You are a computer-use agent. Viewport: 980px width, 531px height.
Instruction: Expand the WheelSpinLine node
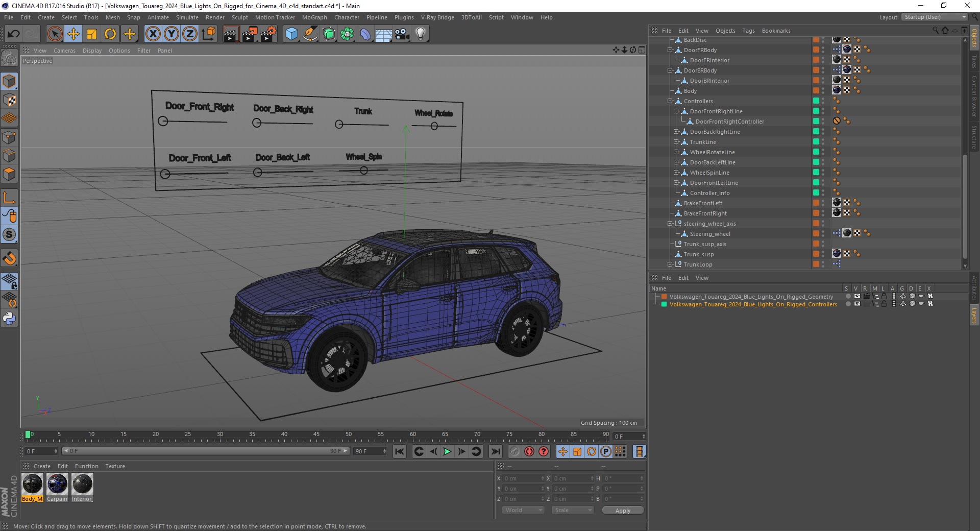click(676, 173)
